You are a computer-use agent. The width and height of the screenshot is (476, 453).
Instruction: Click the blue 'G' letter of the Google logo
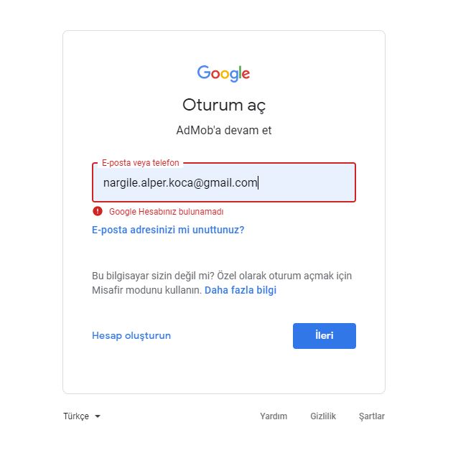pyautogui.click(x=204, y=73)
